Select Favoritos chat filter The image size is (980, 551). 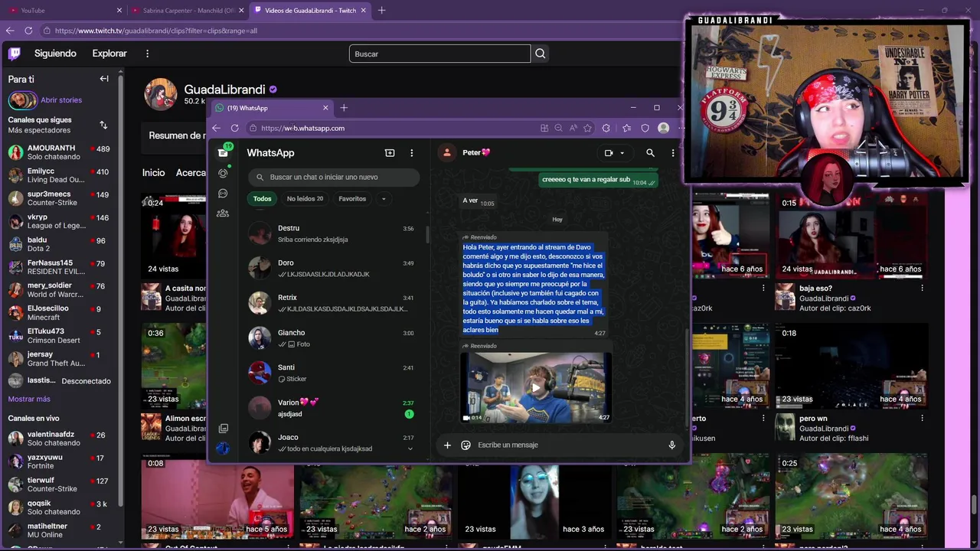point(352,199)
